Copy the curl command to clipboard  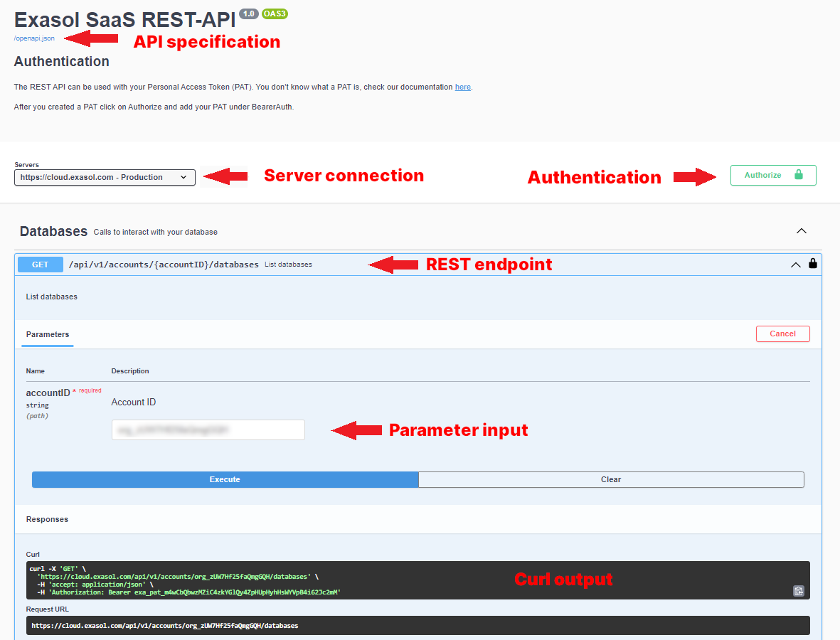coord(799,590)
